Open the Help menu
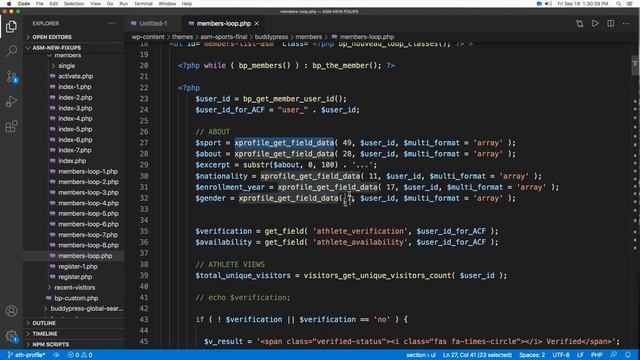This screenshot has height=360, width=640. [187, 4]
